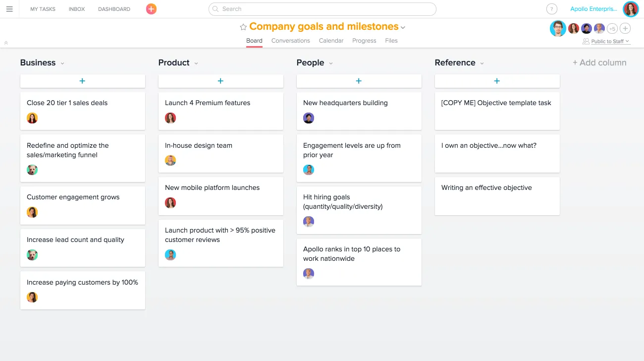
Task: Open the I own an objective...now what? card
Action: click(497, 154)
